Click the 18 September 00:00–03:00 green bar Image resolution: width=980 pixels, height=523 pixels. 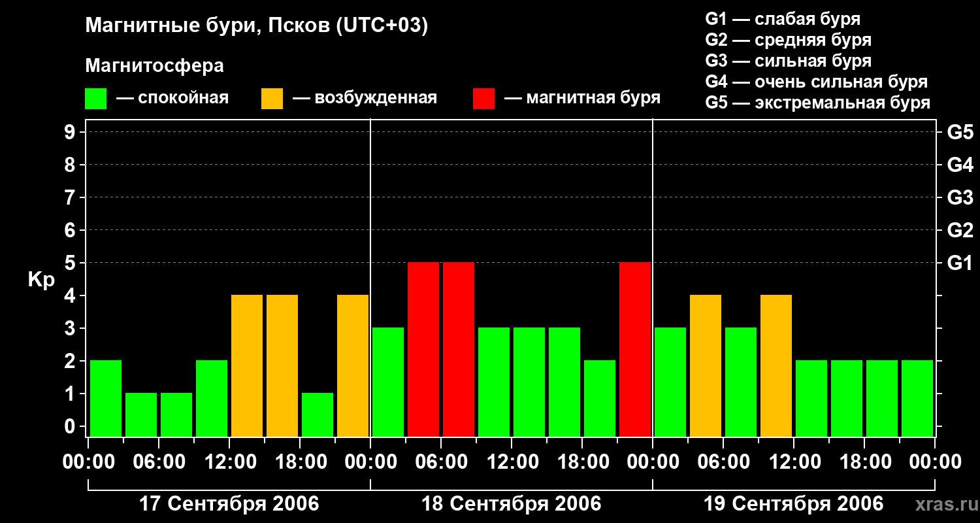coord(388,382)
